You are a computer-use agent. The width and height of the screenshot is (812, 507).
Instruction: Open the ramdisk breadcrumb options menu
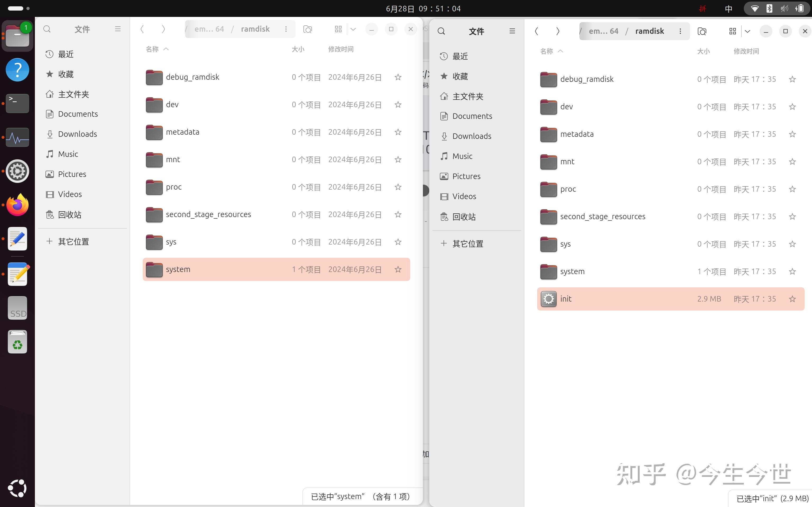[286, 29]
